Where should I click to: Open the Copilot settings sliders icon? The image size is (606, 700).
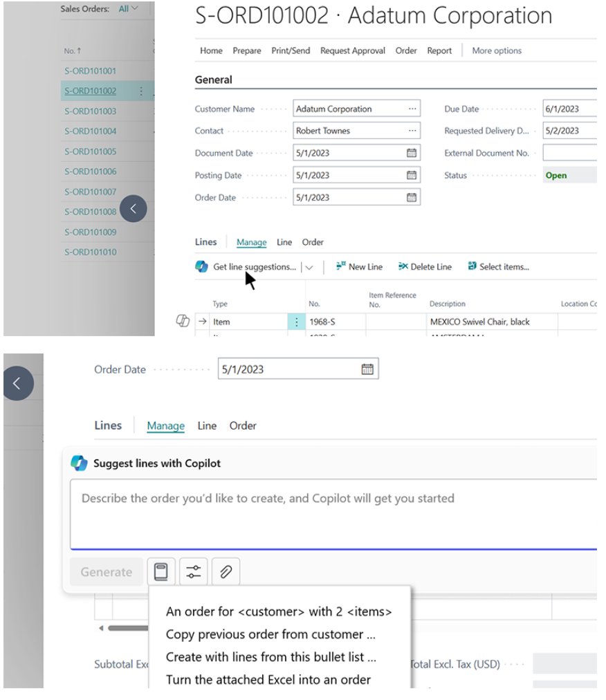[x=194, y=571]
